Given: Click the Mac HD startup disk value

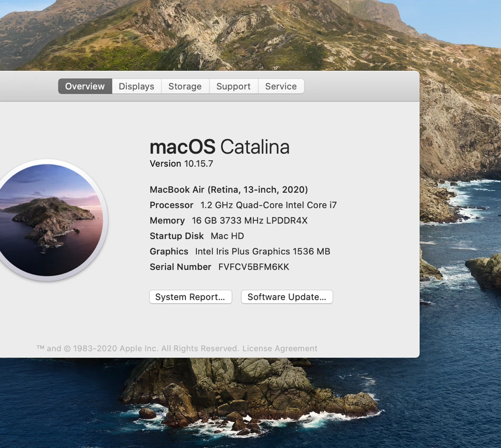Looking at the screenshot, I should coord(227,236).
